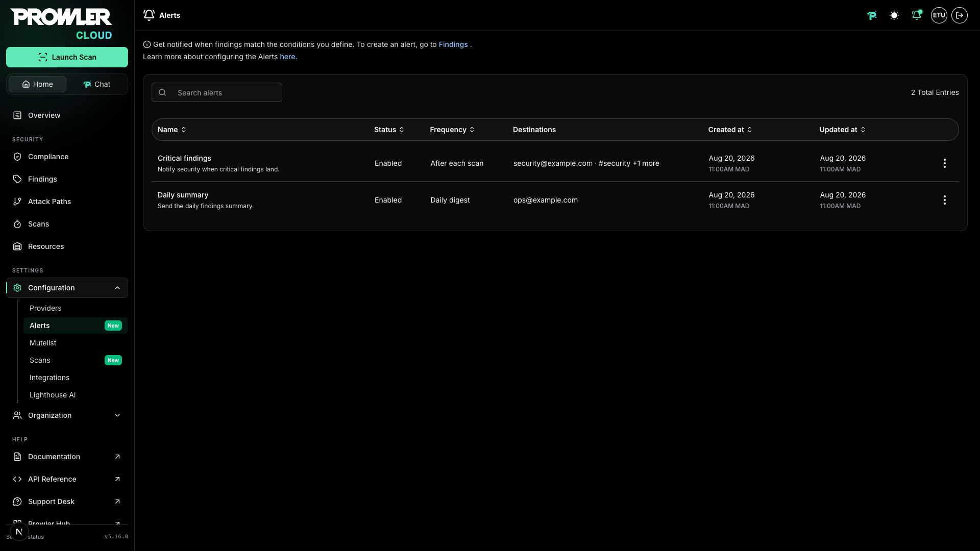The image size is (980, 551).
Task: Click 'security@example.com · #security +1 more' destinations
Action: pyautogui.click(x=586, y=163)
